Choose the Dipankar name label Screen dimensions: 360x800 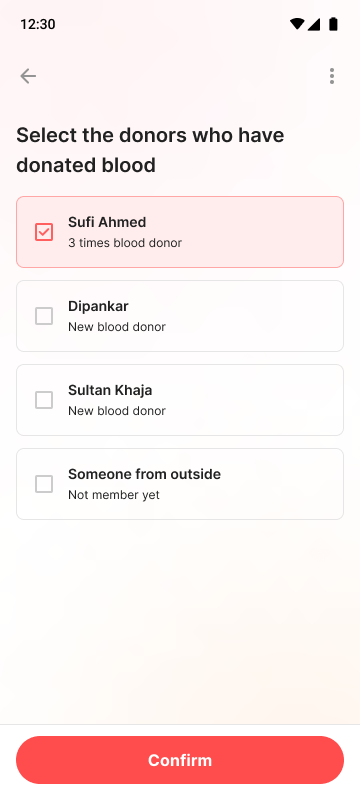click(x=98, y=306)
